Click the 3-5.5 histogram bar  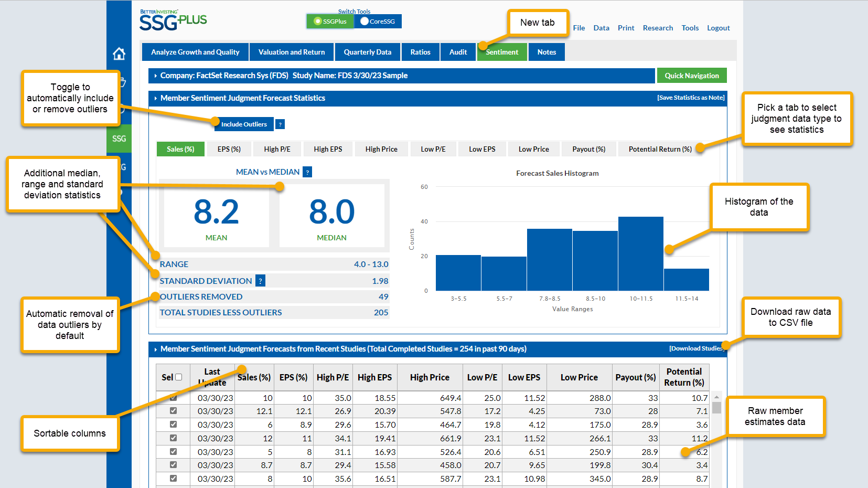tap(458, 273)
